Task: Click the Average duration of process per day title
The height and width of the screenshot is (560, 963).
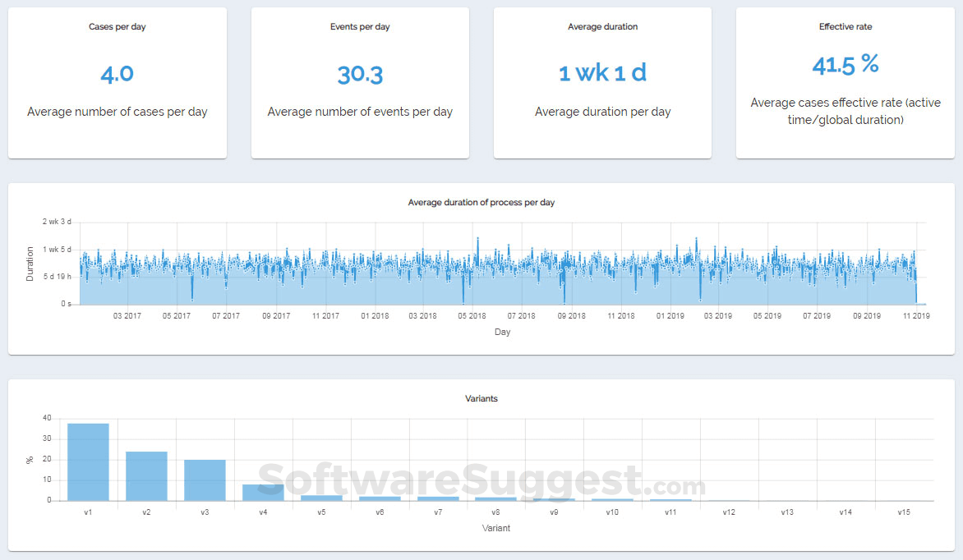Action: tap(481, 202)
